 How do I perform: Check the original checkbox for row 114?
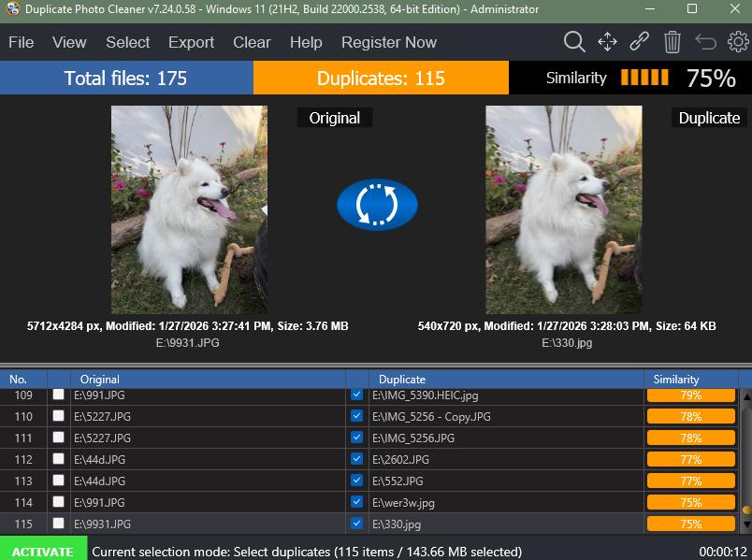pos(59,501)
